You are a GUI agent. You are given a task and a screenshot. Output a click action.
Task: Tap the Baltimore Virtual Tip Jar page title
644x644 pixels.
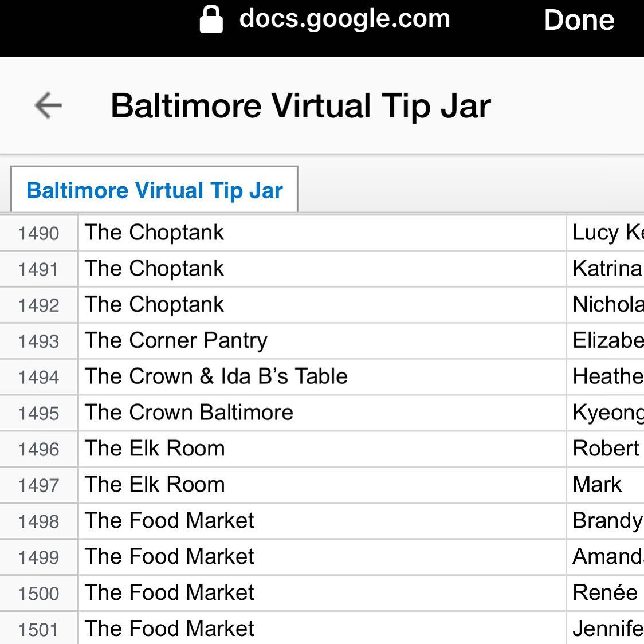(x=301, y=106)
